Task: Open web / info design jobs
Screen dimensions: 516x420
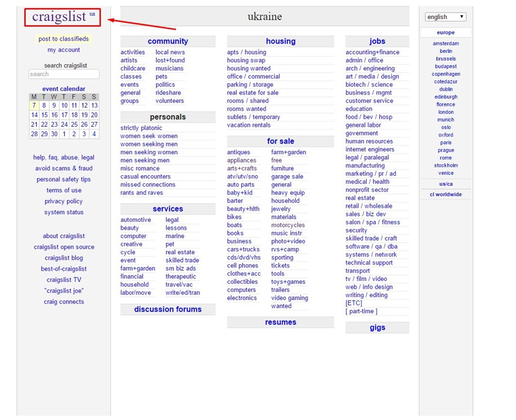Action: click(x=369, y=287)
